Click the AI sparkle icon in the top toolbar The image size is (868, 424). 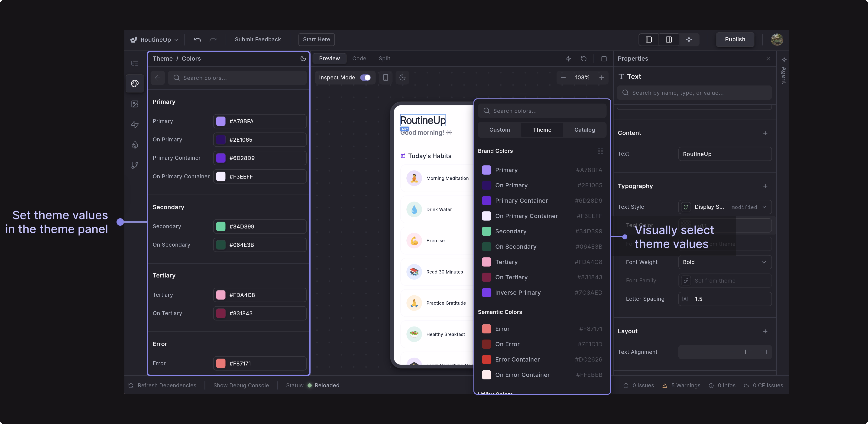click(x=689, y=39)
